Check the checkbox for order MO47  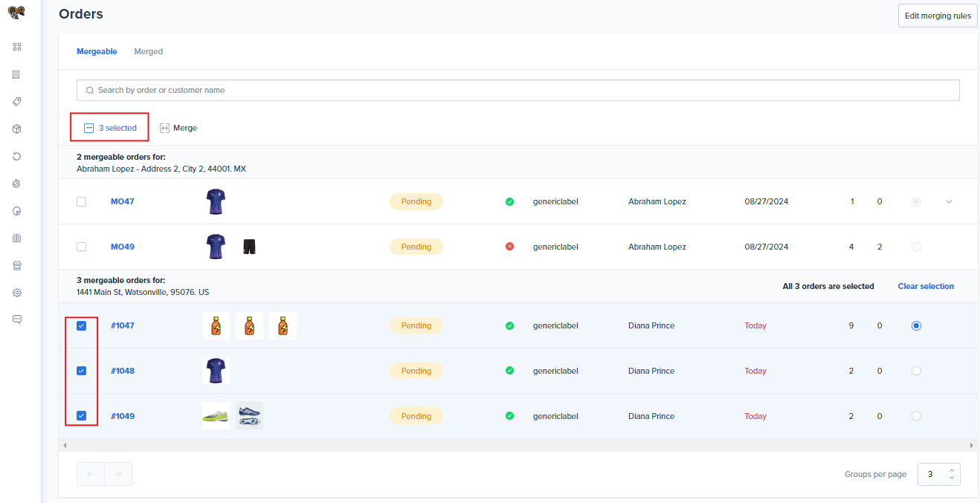(82, 201)
